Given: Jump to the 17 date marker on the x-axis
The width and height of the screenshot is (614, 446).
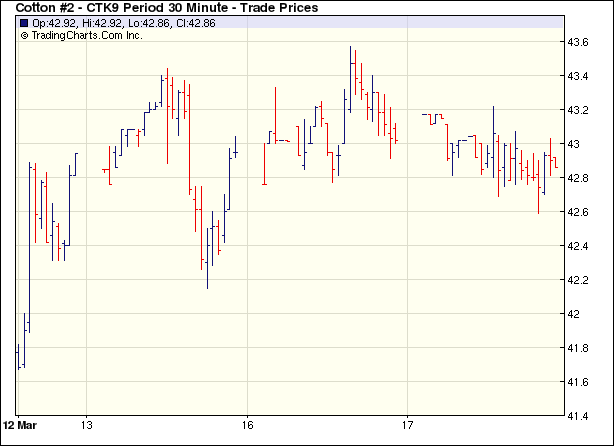Looking at the screenshot, I should (x=407, y=424).
